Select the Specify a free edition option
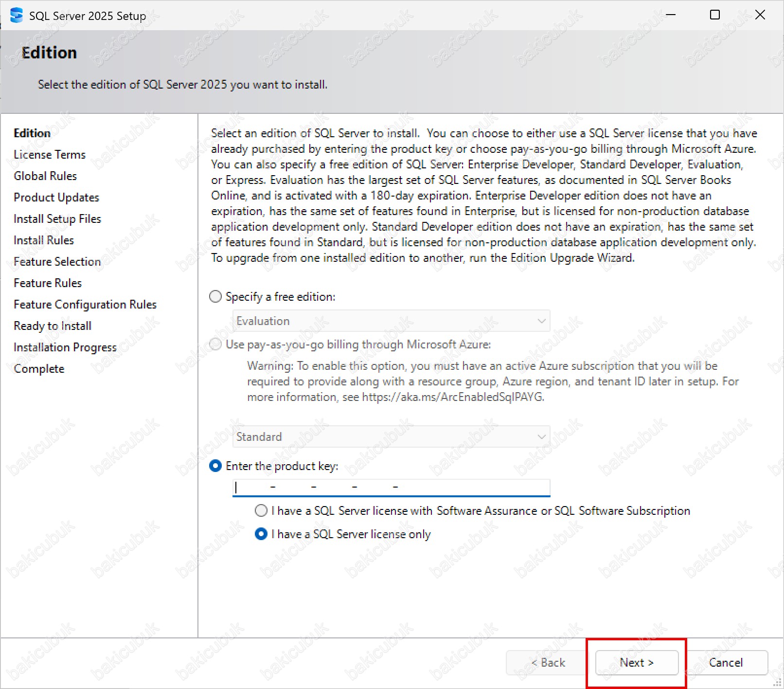The image size is (784, 689). [215, 296]
